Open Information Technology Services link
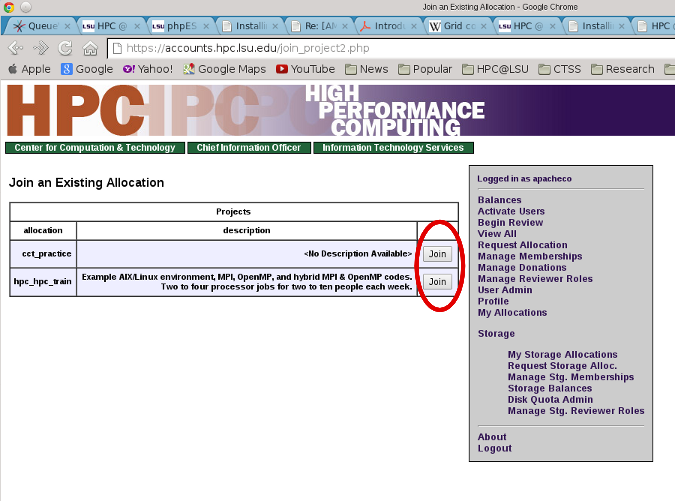The height and width of the screenshot is (501, 675). coord(393,148)
